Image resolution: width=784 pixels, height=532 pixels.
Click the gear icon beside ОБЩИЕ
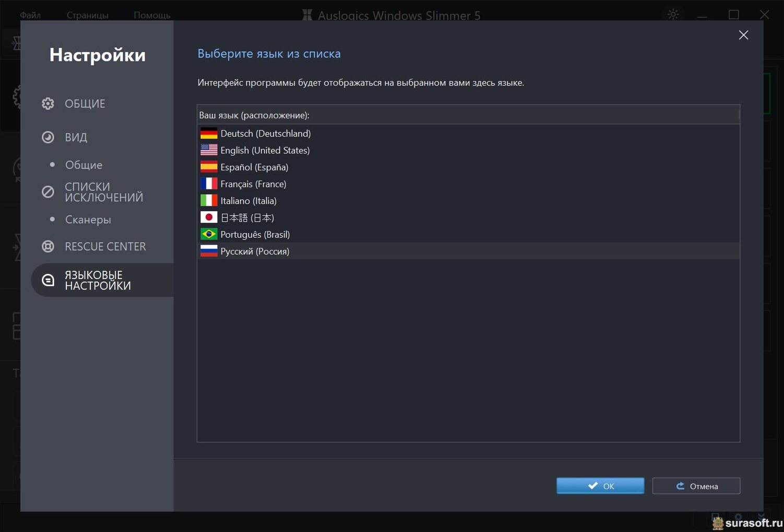pos(48,104)
